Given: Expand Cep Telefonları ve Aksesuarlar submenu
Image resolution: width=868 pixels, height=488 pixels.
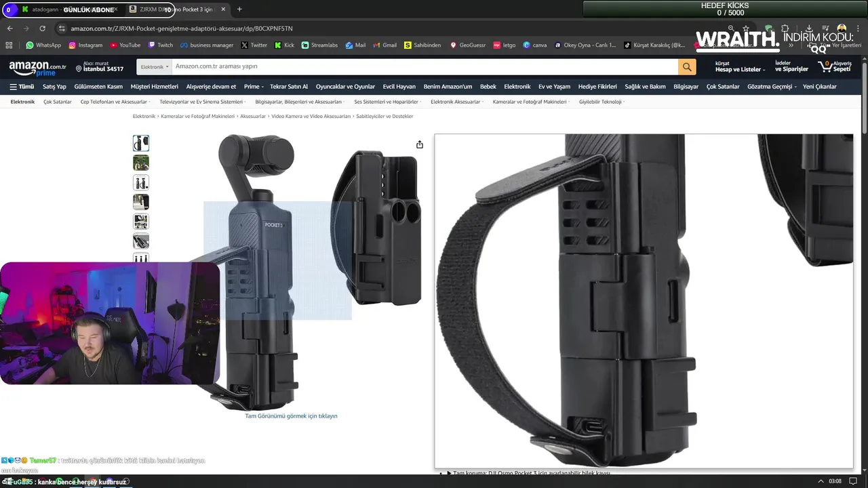Looking at the screenshot, I should click(115, 102).
